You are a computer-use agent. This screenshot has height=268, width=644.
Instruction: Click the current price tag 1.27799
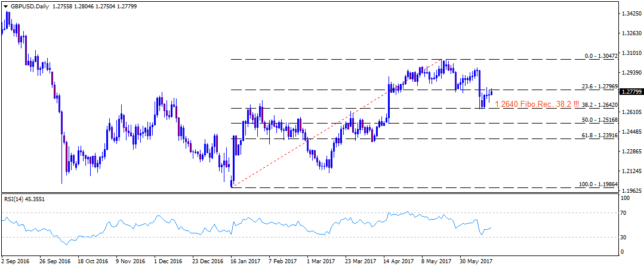click(x=630, y=92)
